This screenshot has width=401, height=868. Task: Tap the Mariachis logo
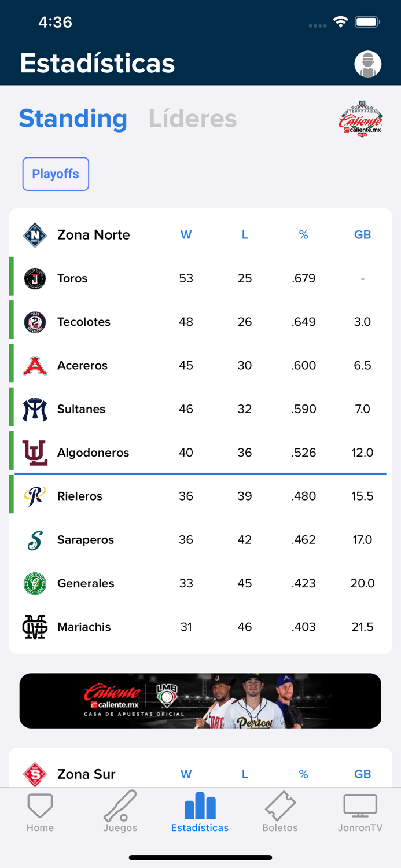coord(34,627)
